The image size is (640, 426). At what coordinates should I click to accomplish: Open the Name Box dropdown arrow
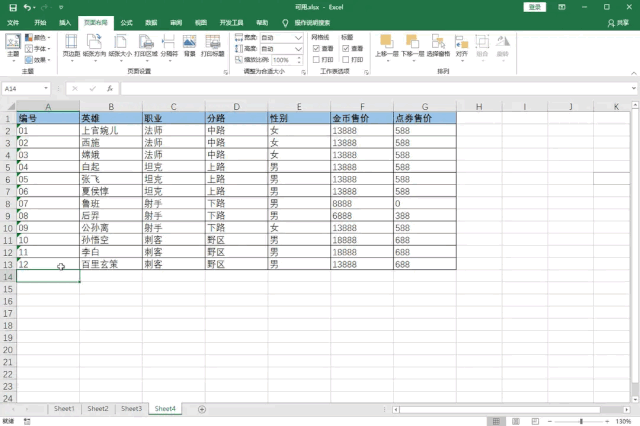coord(46,88)
